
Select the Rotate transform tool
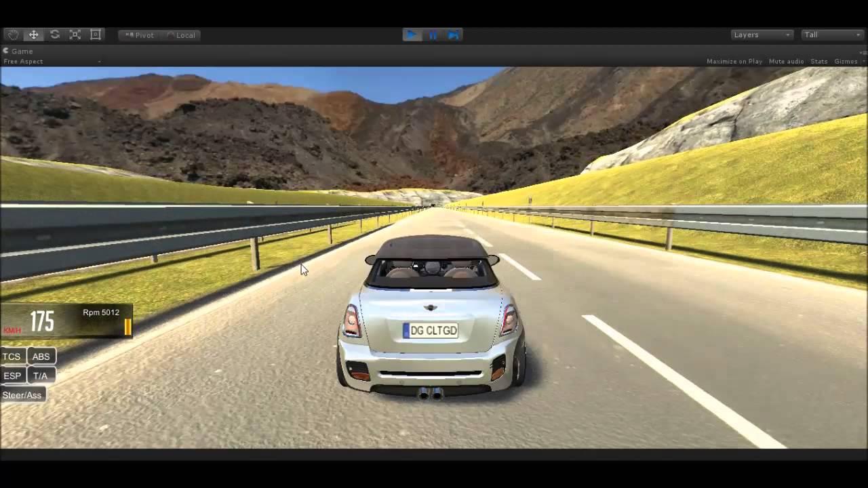pos(54,35)
